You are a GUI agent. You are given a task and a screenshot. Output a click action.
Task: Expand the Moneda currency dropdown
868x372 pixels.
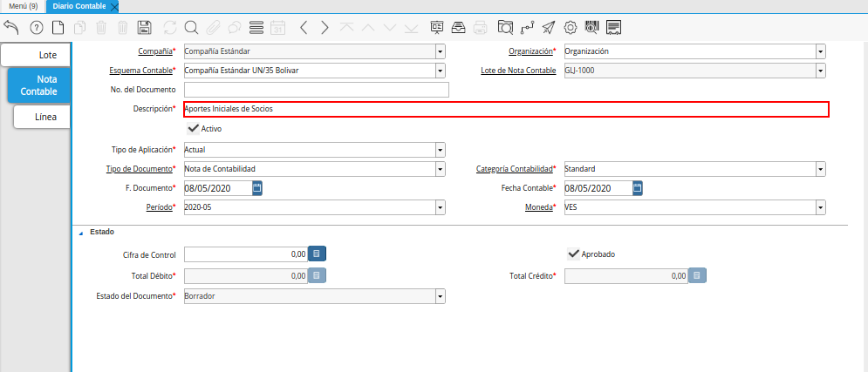821,207
